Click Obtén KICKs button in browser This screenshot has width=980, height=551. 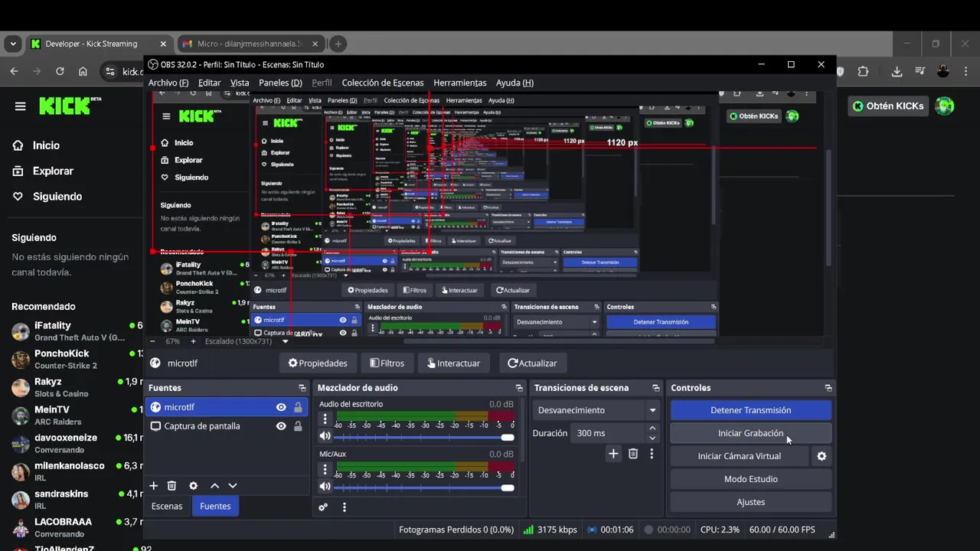888,106
